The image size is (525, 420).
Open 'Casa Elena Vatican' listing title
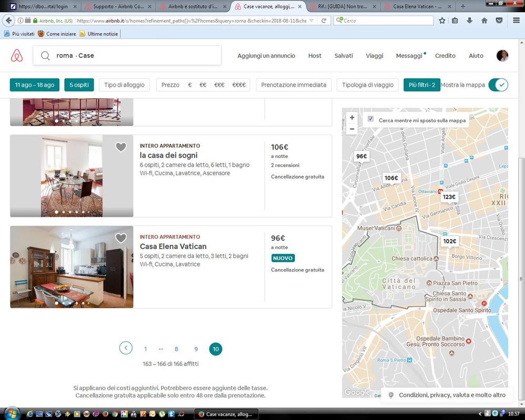(173, 247)
